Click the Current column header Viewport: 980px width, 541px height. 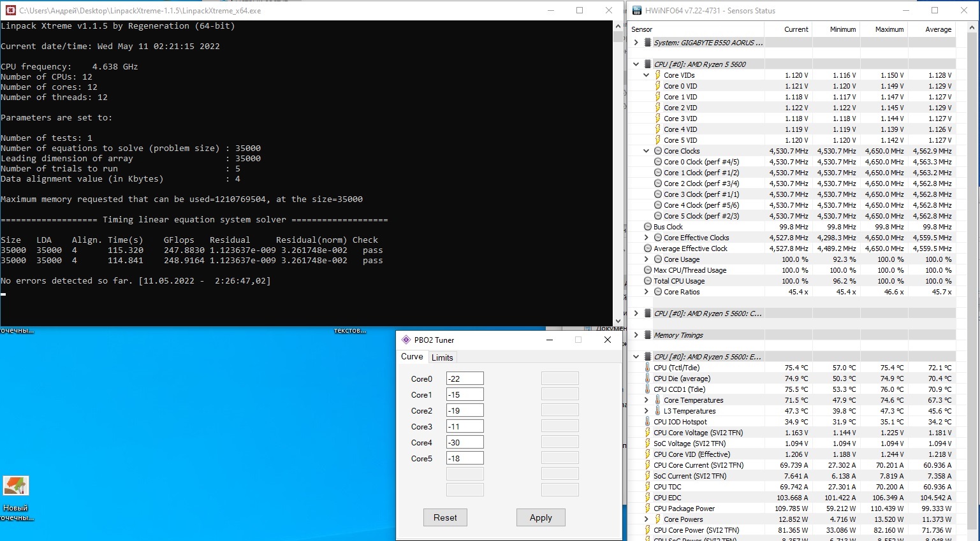[x=788, y=29]
